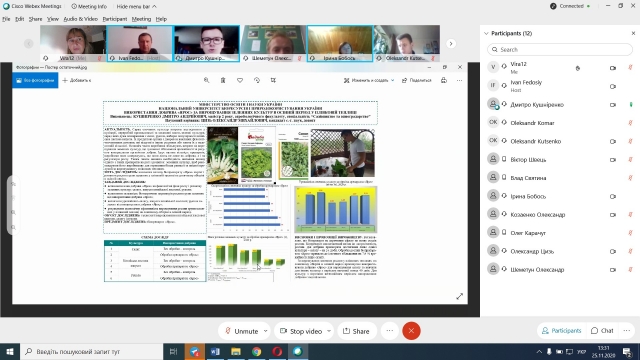The width and height of the screenshot is (640, 360).
Task: Open Opera browser from the taskbar
Action: 277,351
